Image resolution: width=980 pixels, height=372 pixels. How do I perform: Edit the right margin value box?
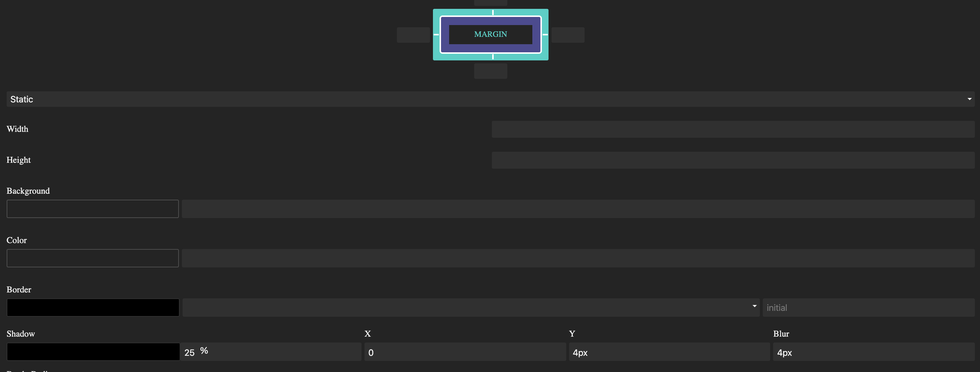568,35
